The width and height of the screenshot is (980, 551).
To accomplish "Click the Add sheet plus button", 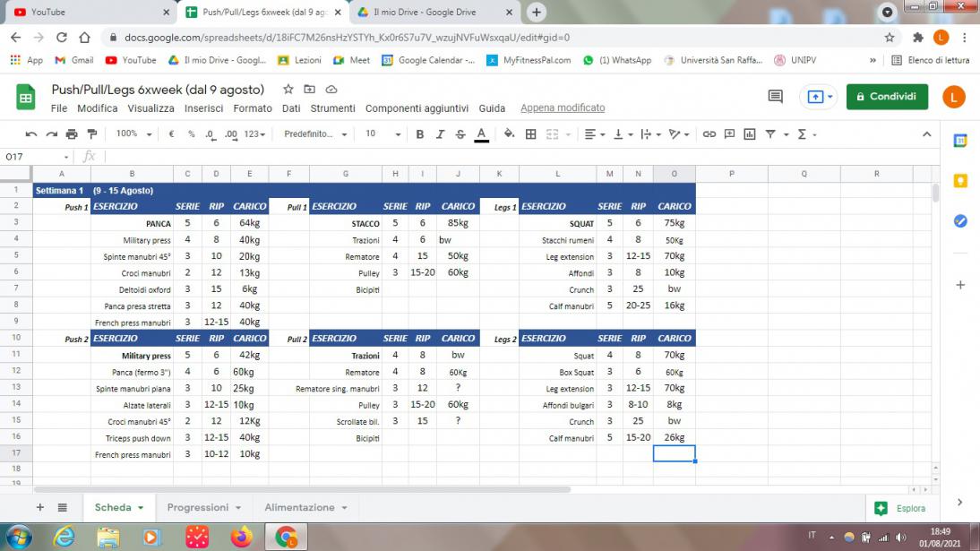I will click(x=40, y=507).
